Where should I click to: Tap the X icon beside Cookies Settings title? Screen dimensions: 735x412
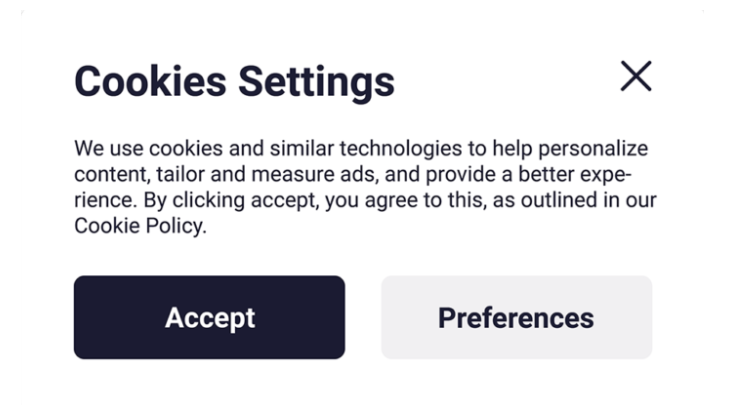tap(636, 76)
